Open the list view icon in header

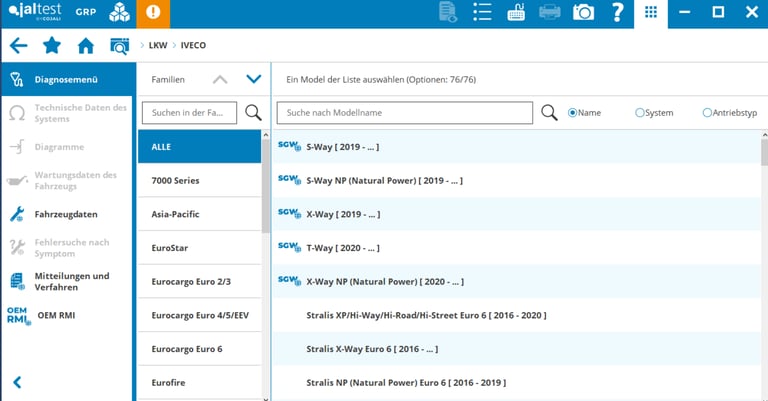pyautogui.click(x=482, y=12)
